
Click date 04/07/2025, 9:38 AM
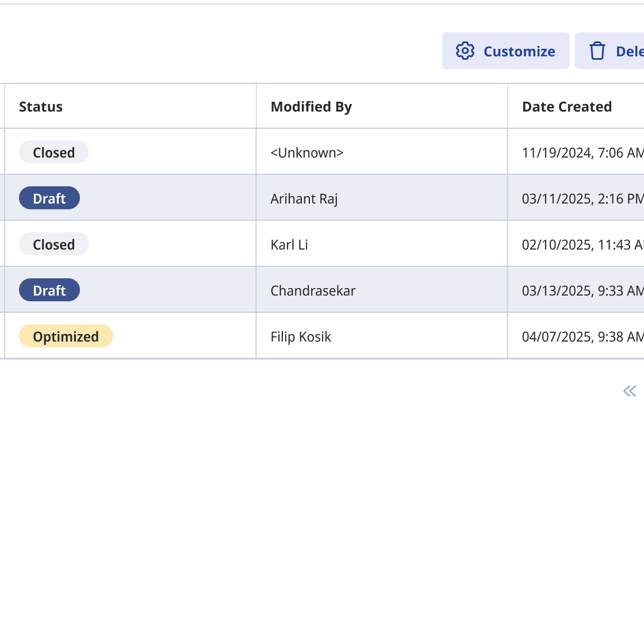[583, 337]
